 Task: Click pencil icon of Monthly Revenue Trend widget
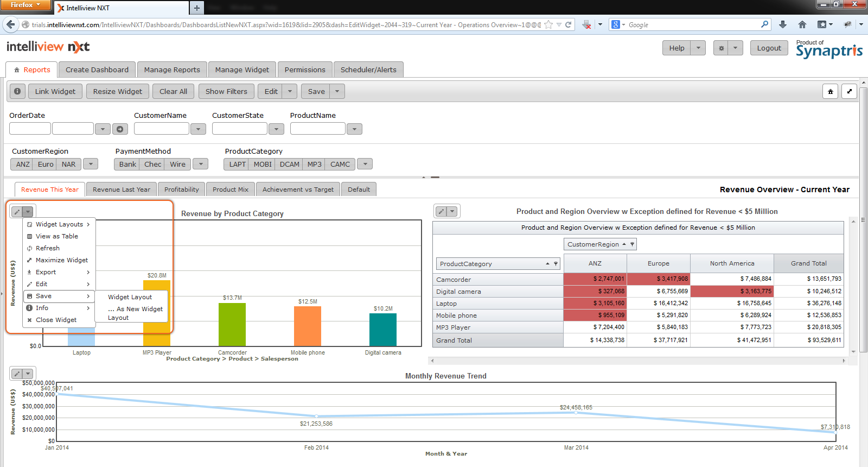17,374
